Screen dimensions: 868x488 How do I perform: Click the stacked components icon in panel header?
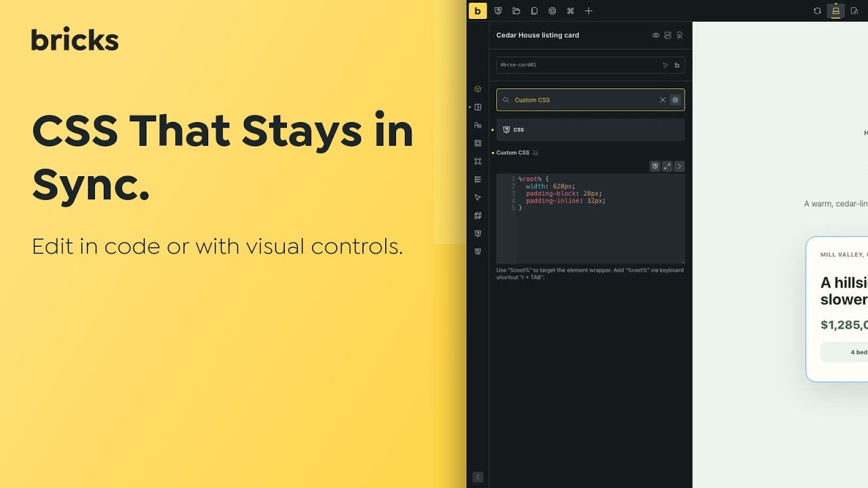point(667,35)
